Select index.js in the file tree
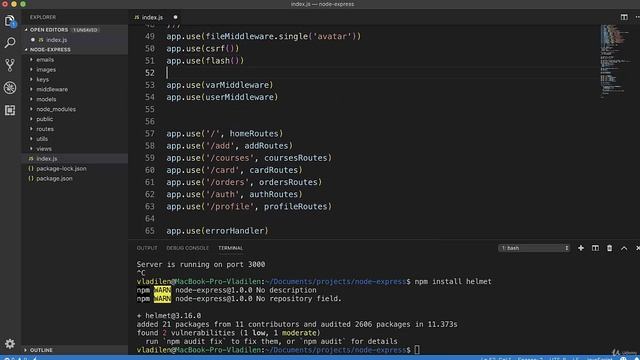This screenshot has width=640, height=360. (75, 158)
